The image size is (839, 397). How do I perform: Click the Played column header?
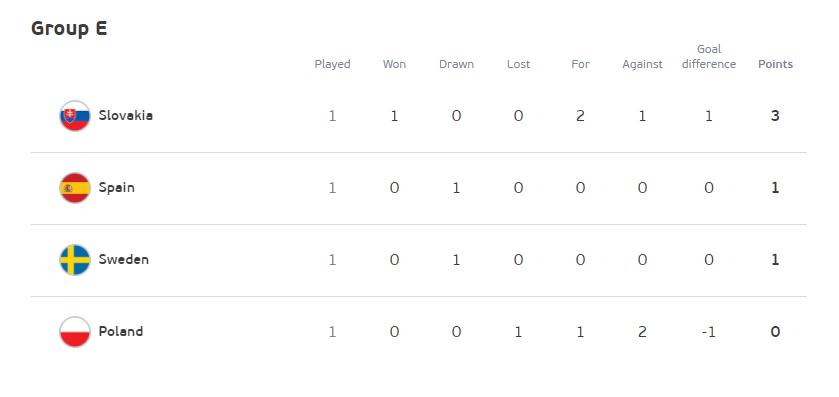click(332, 64)
